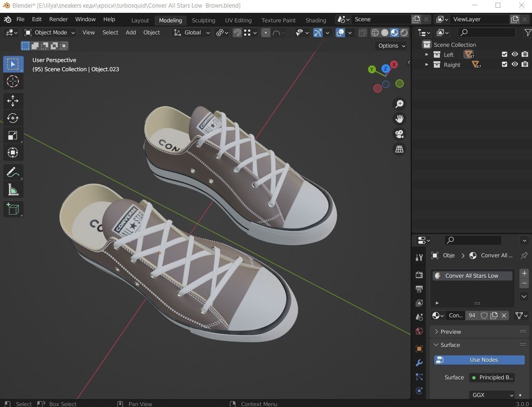Open the Scene properties tab
This screenshot has width=532, height=407.
click(419, 317)
